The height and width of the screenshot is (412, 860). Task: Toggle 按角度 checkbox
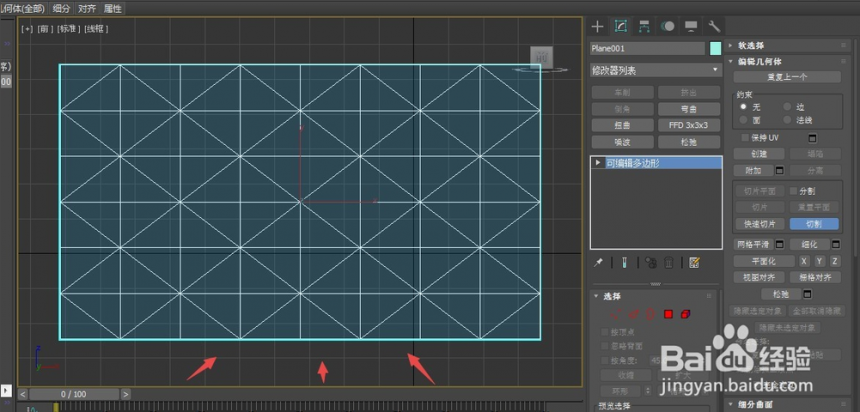click(x=604, y=360)
